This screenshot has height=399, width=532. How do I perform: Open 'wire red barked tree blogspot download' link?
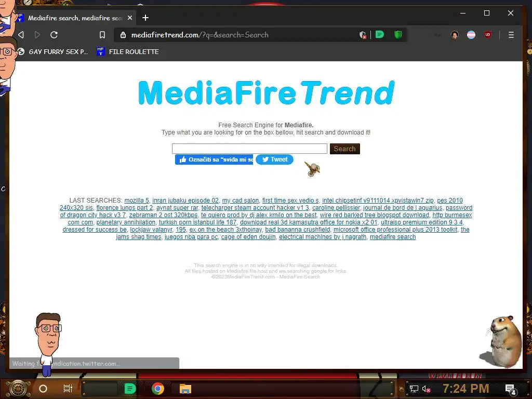click(374, 215)
